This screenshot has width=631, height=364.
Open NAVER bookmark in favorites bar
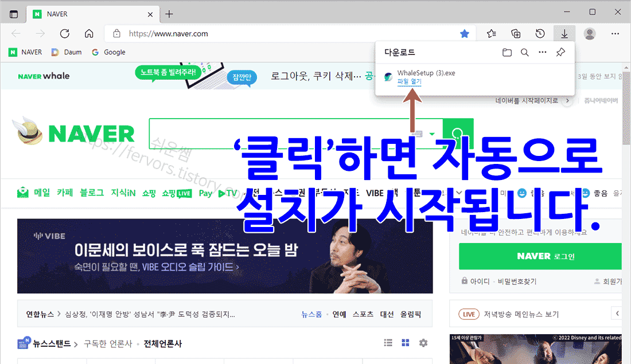point(25,52)
